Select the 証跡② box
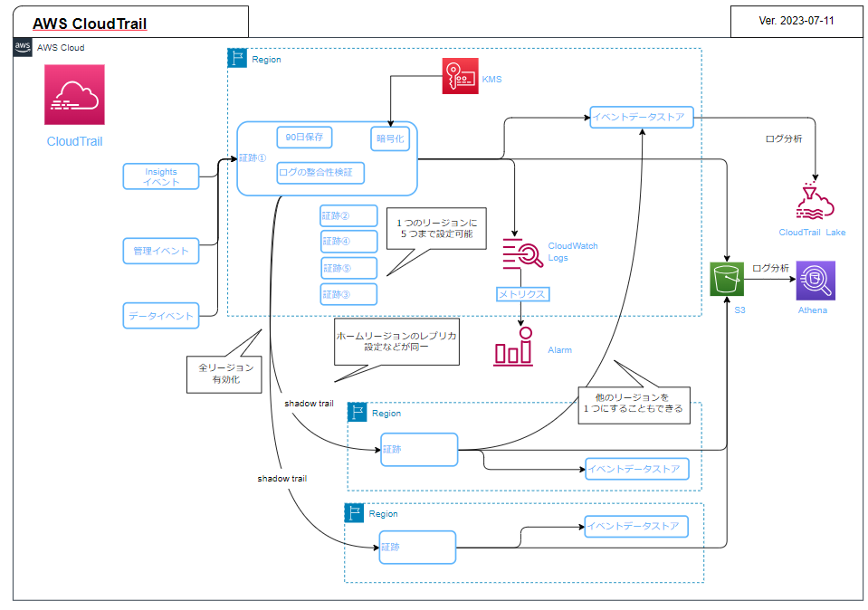 tap(348, 216)
